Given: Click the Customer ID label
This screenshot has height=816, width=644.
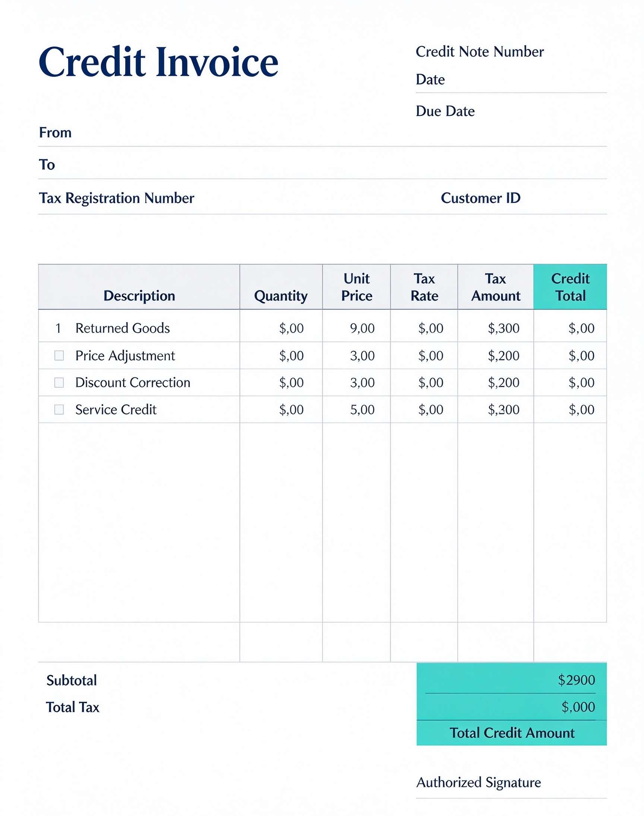Looking at the screenshot, I should (481, 198).
